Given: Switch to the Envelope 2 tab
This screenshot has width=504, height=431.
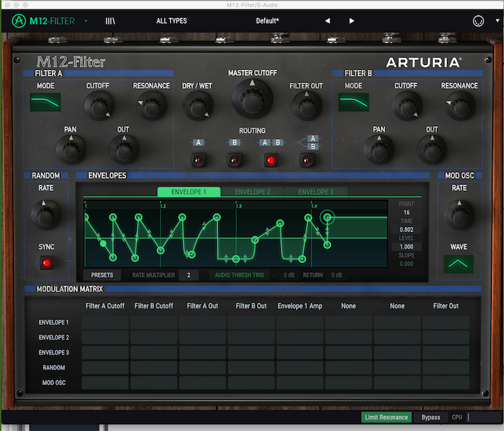Looking at the screenshot, I should pos(252,192).
